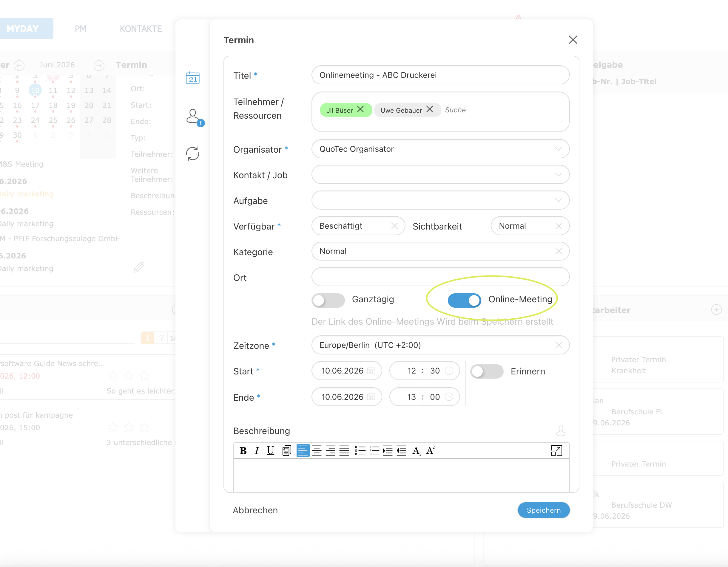Image resolution: width=728 pixels, height=567 pixels.
Task: Select page 1 in background pagination
Action: coord(147,338)
